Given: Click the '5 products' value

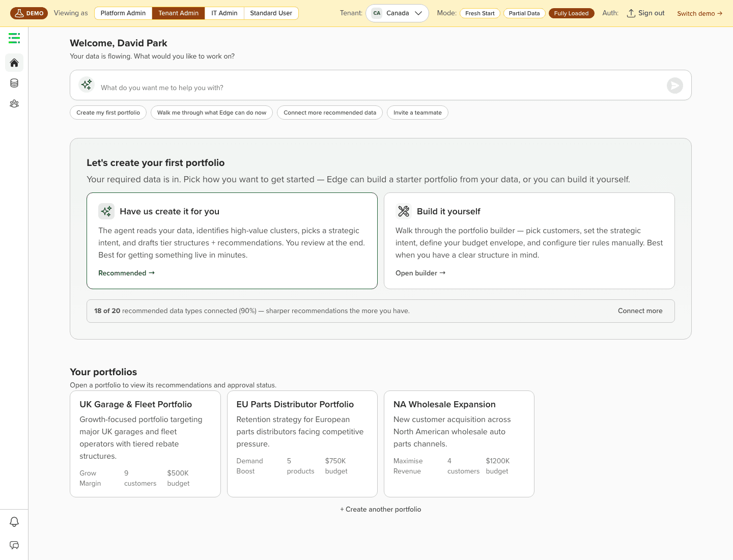Looking at the screenshot, I should click(x=300, y=466).
